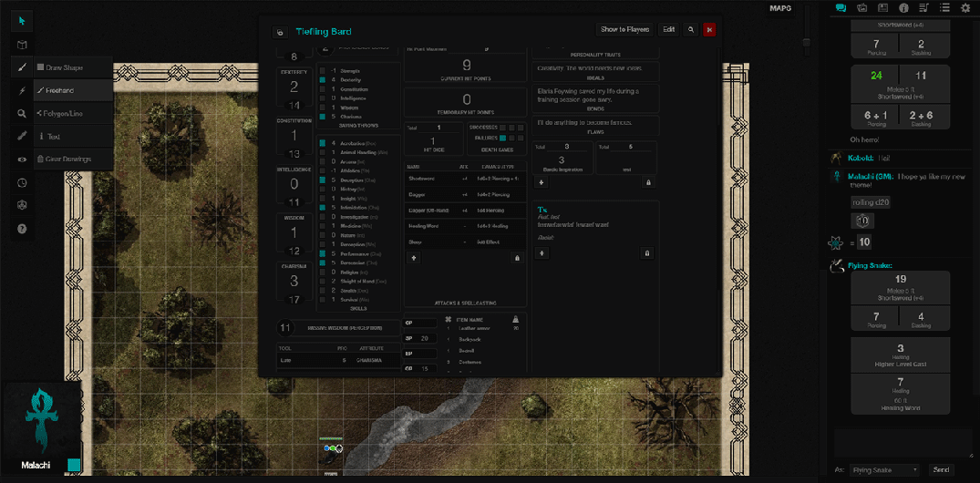
Task: Open the Help question mark
Action: pyautogui.click(x=22, y=229)
